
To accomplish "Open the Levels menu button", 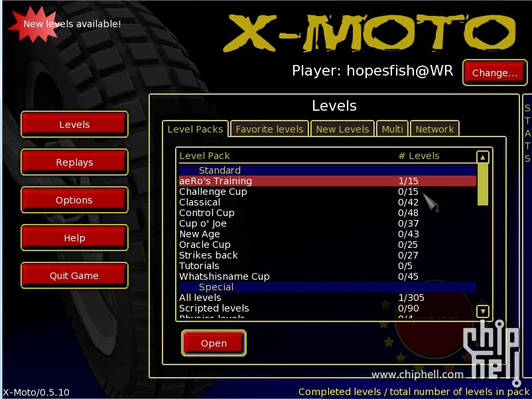I will click(x=74, y=125).
